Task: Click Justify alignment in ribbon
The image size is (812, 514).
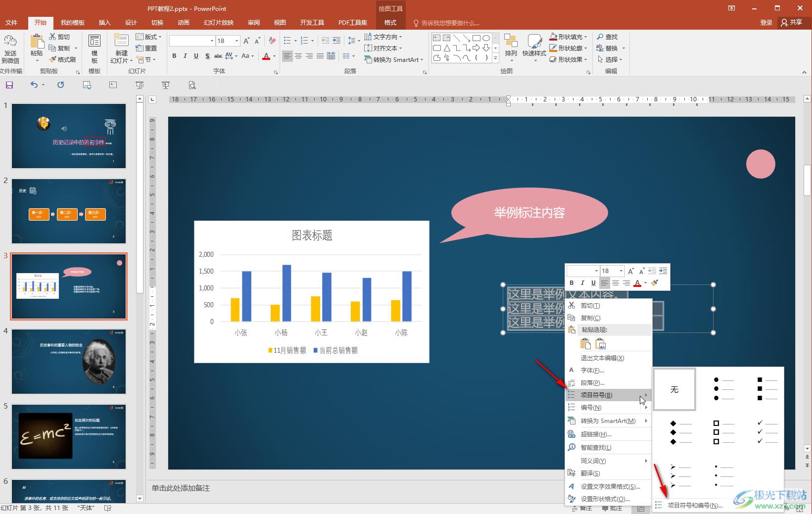Action: coord(320,56)
